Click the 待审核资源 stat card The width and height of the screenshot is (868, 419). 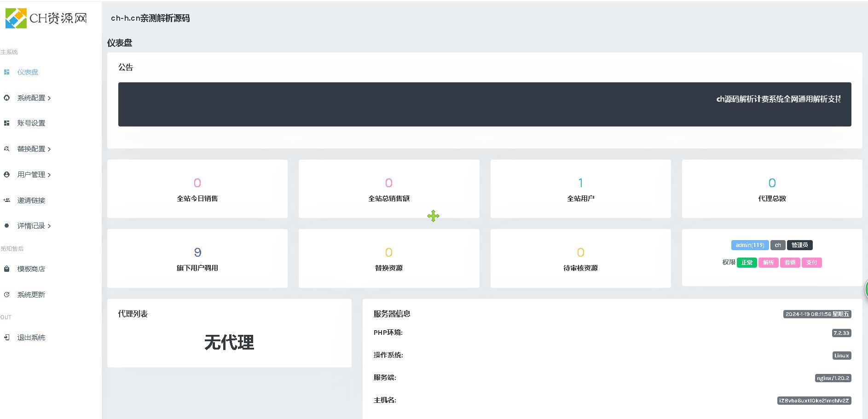click(581, 258)
